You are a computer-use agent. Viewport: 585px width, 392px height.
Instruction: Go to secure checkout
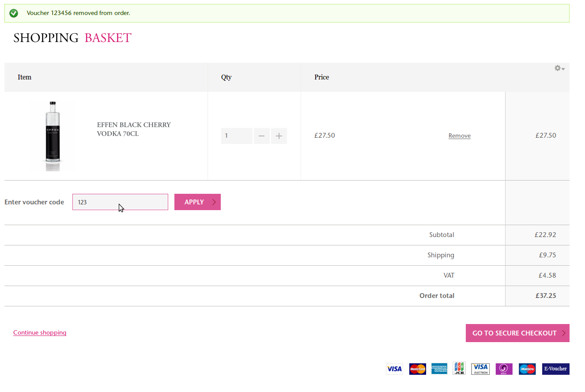pos(517,333)
